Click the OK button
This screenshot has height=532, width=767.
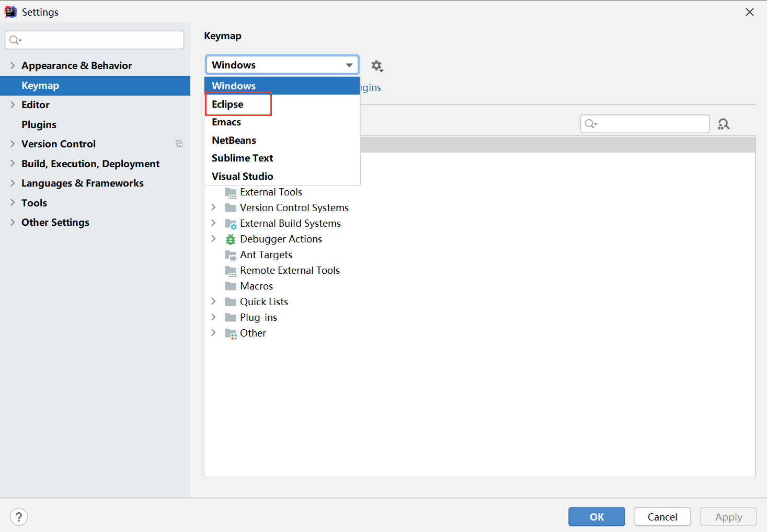[x=597, y=517]
